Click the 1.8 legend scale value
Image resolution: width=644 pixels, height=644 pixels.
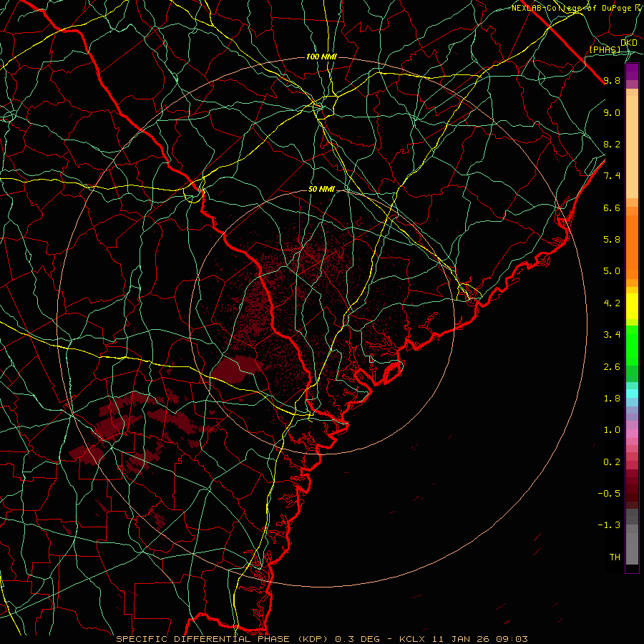click(x=612, y=399)
